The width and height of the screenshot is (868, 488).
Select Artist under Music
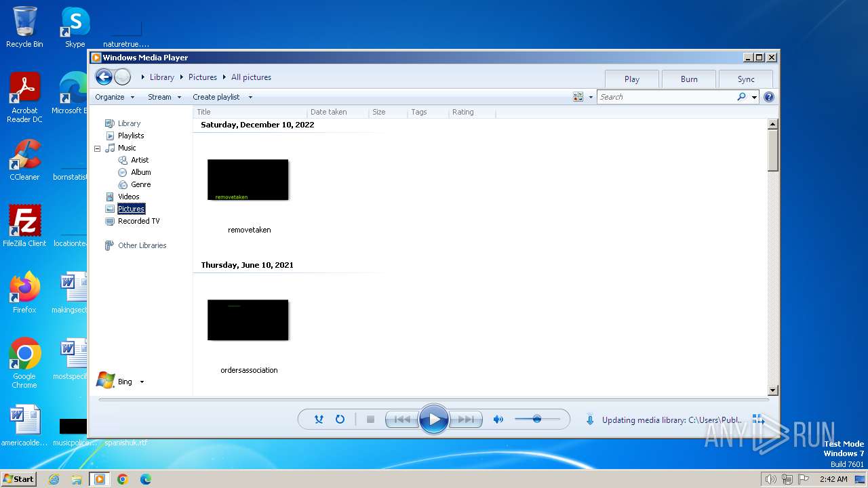[140, 160]
